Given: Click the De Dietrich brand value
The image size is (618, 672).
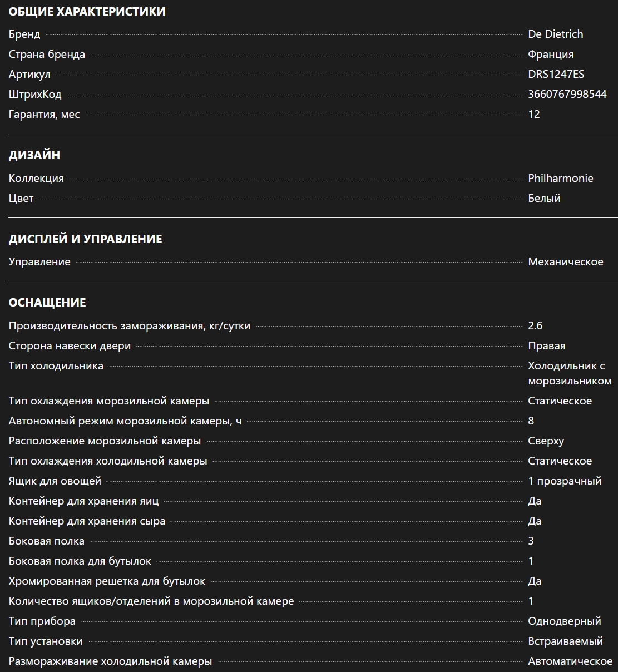Looking at the screenshot, I should 555,34.
